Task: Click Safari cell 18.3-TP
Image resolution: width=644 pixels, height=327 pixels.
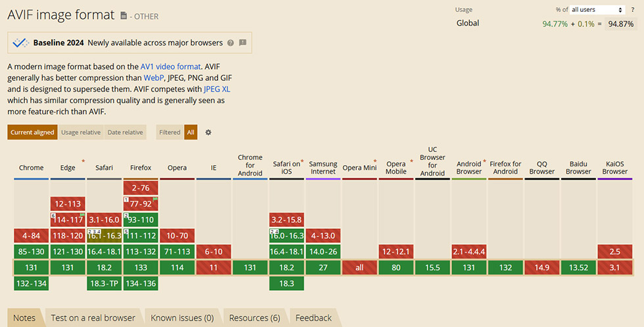Action: [104, 284]
